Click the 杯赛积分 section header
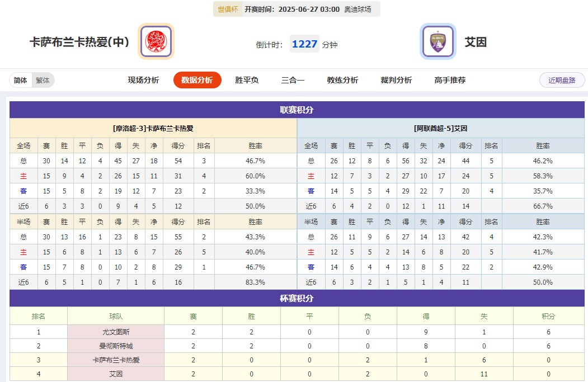The image size is (588, 382). [x=297, y=298]
